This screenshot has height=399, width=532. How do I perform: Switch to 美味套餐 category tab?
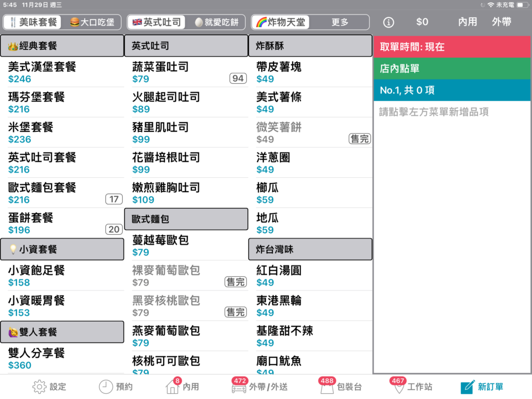(33, 22)
